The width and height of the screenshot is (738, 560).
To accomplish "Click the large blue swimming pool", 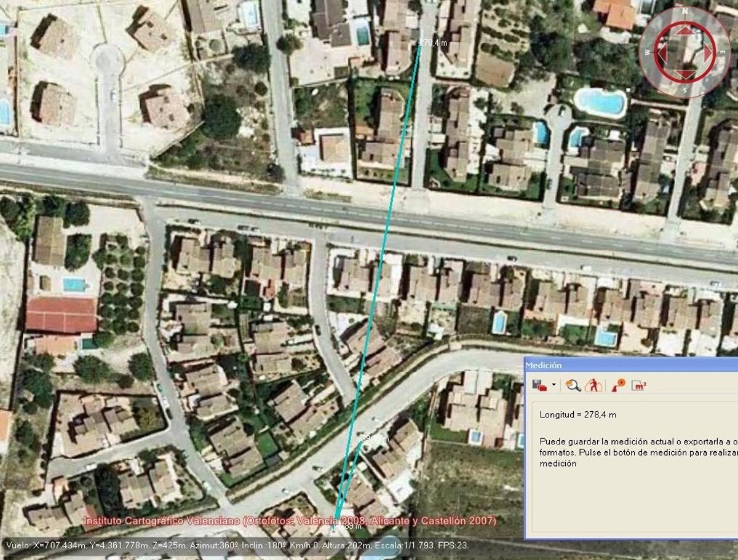I will [x=600, y=102].
